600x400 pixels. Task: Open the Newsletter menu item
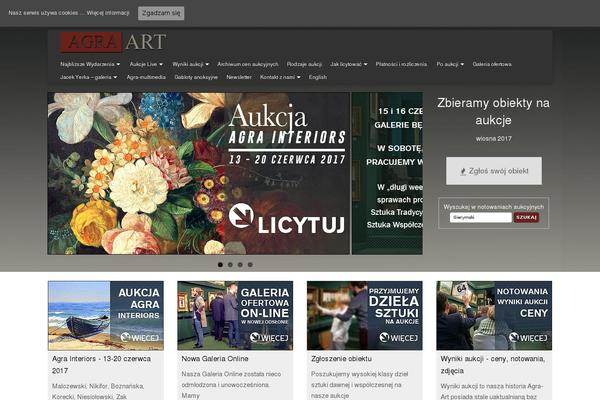point(239,77)
